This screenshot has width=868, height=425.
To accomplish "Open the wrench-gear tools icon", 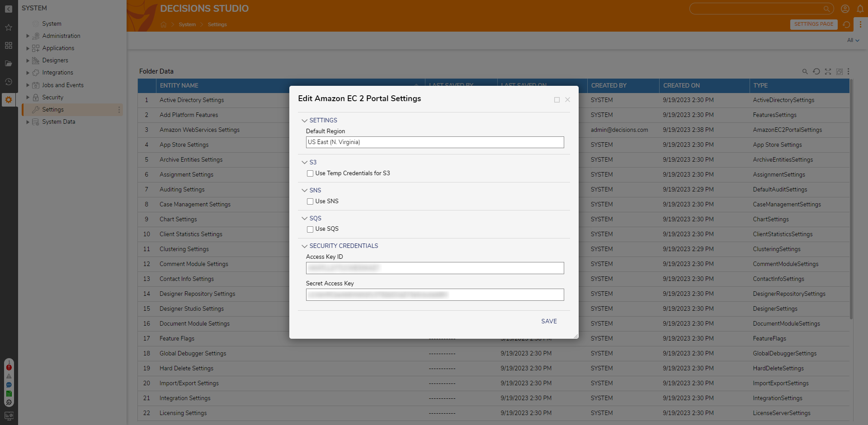I will click(x=9, y=402).
